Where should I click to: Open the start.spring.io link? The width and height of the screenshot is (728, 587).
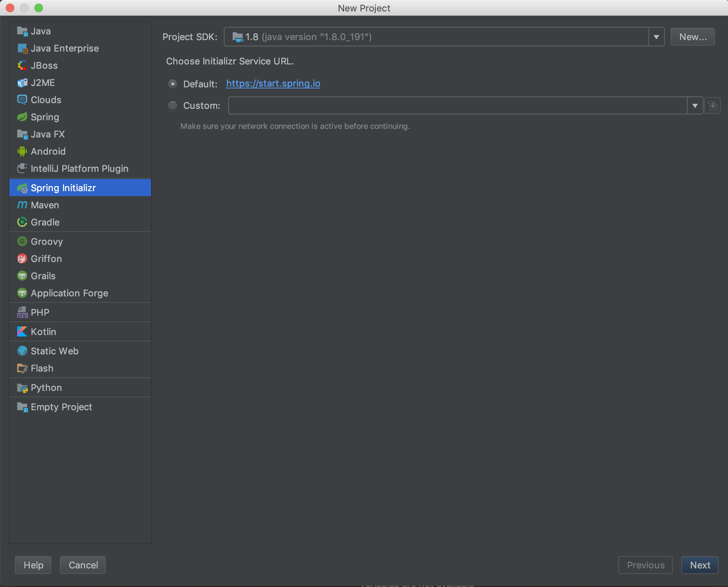[x=273, y=83]
